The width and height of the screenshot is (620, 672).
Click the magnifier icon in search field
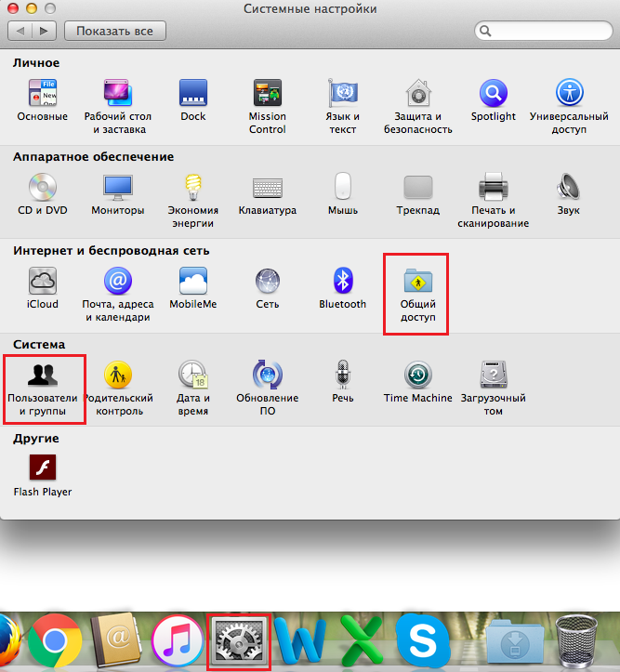[x=485, y=31]
